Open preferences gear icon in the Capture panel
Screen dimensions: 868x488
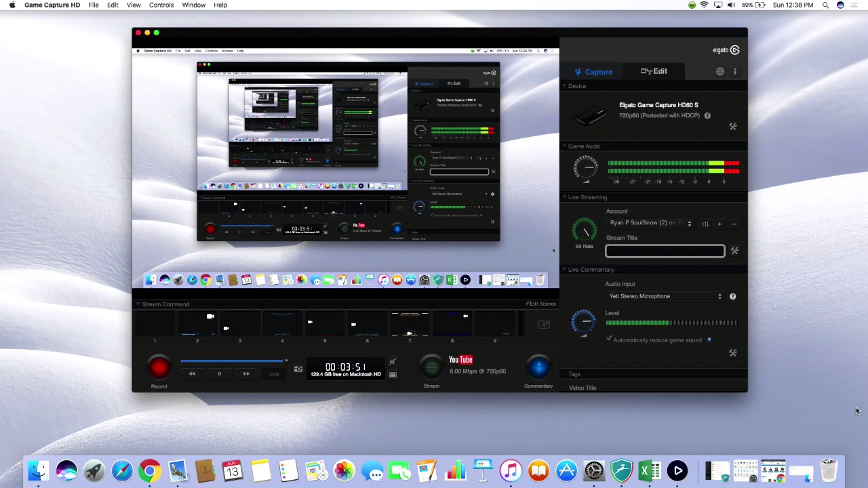tap(720, 71)
